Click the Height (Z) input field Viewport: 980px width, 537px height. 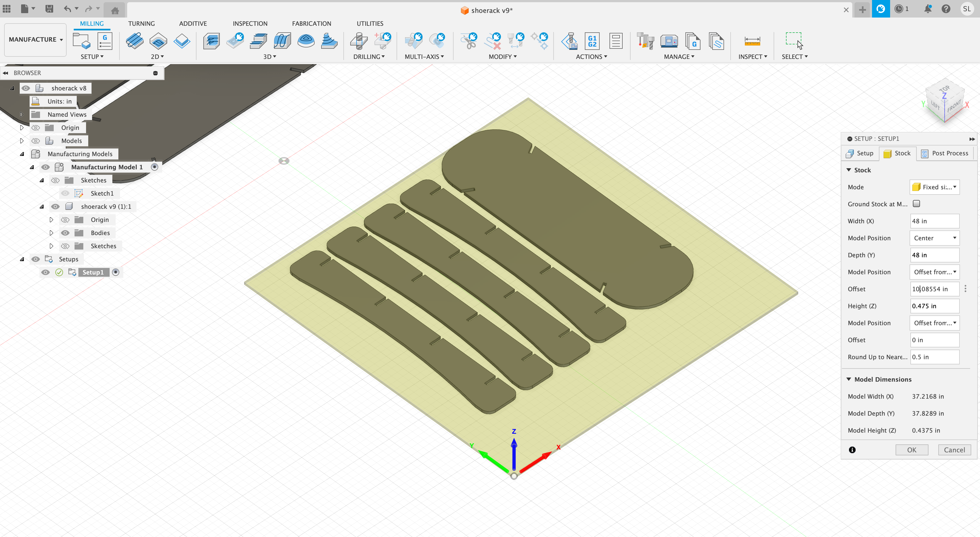(x=934, y=306)
